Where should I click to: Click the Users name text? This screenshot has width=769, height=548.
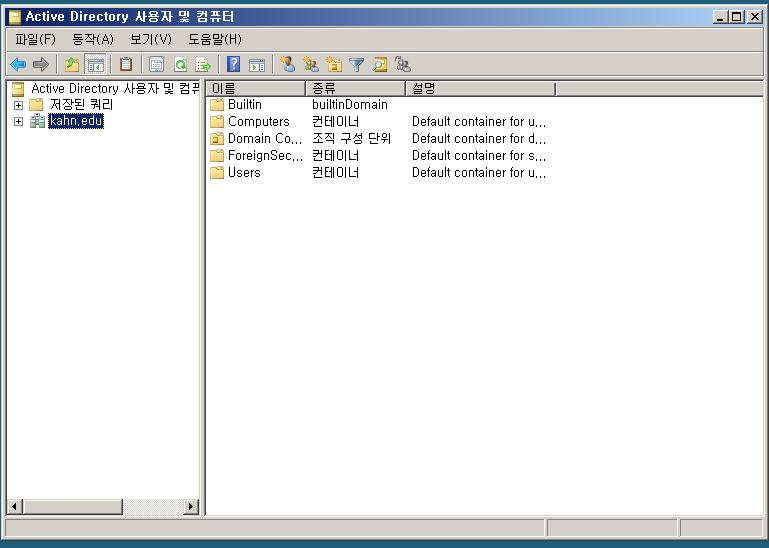[x=244, y=173]
